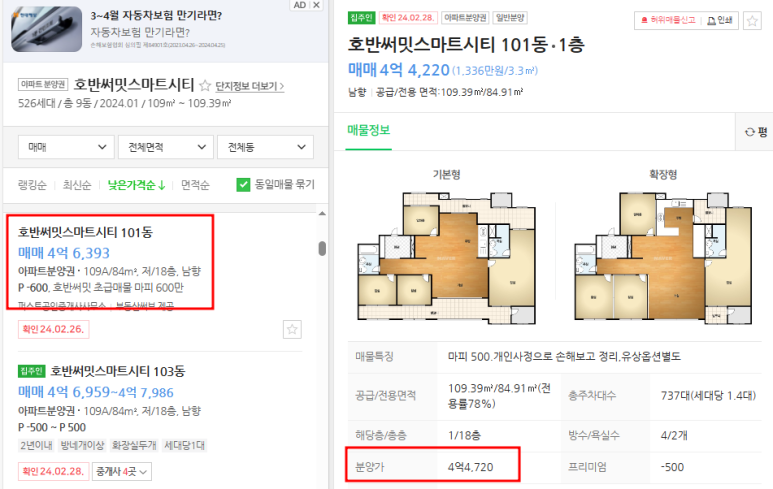Viewport: 773px width, 489px height.
Task: Expand the 전체면적 area dropdown
Action: click(166, 147)
